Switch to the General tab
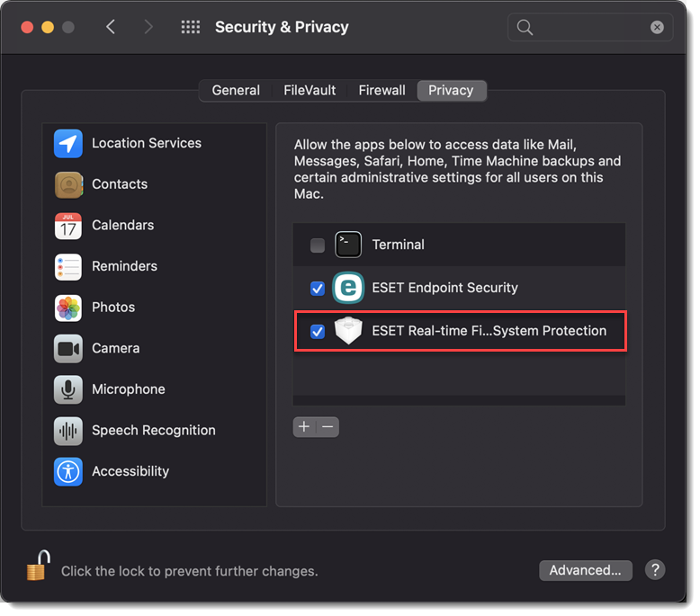This screenshot has width=700, height=616. click(x=236, y=91)
